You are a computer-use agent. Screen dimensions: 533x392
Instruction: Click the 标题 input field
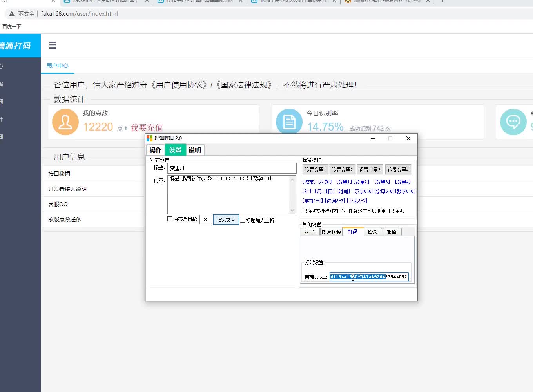point(232,168)
